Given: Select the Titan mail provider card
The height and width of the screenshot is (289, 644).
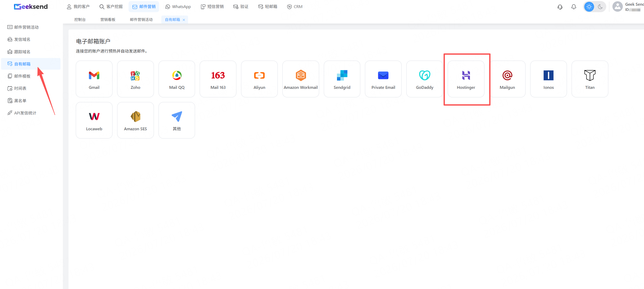Looking at the screenshot, I should 590,79.
